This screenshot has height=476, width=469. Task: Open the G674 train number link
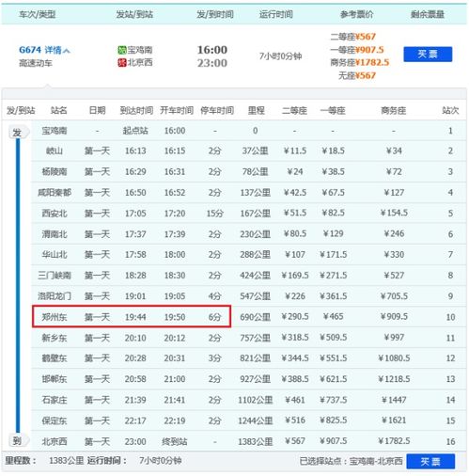[30, 50]
